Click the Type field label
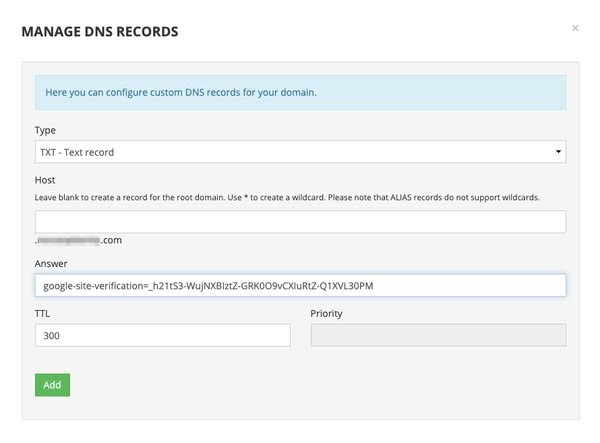Image resolution: width=600 pixels, height=443 pixels. click(45, 130)
